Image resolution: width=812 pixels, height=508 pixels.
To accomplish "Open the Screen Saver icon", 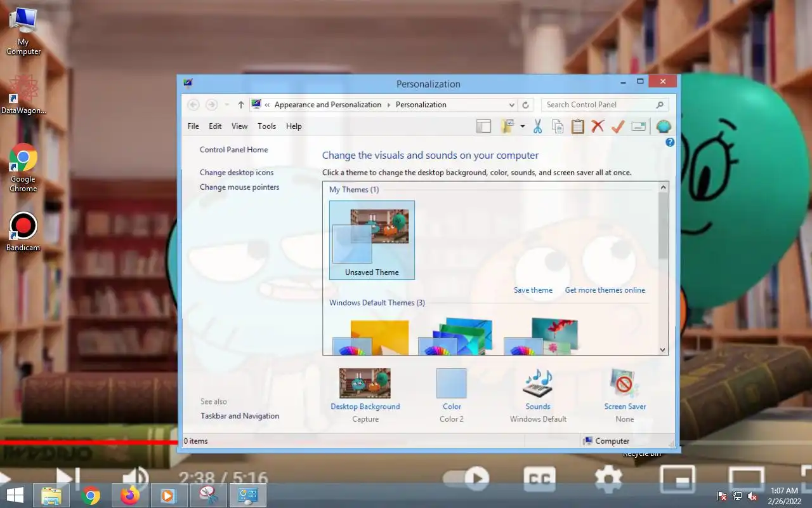I will click(625, 384).
